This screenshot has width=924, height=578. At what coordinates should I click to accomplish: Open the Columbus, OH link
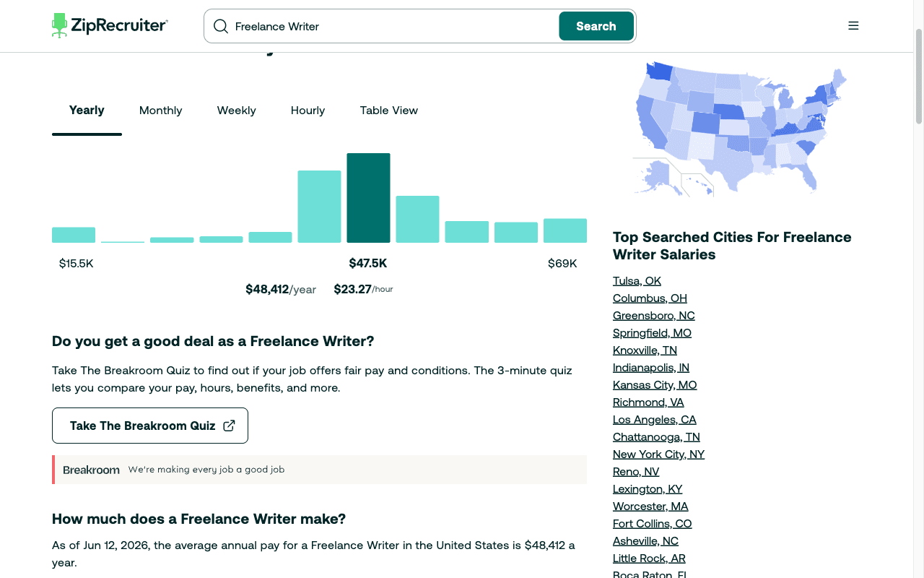[x=650, y=298]
